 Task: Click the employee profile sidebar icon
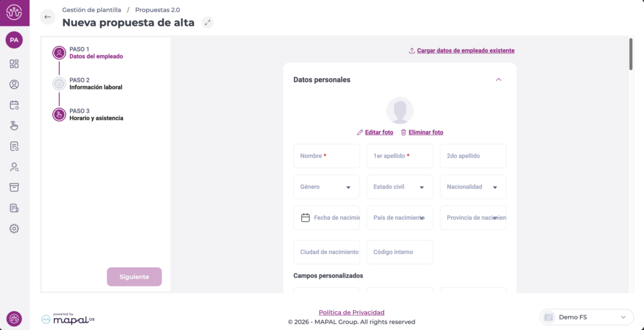pyautogui.click(x=14, y=84)
